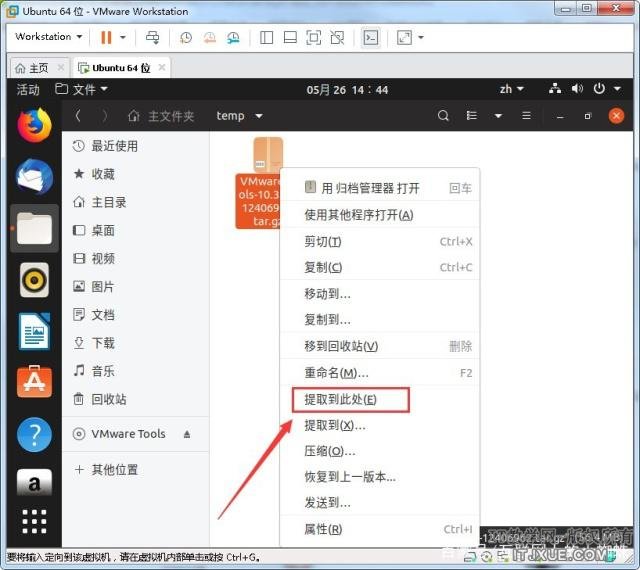The image size is (640, 570).
Task: Choose 压缩(O)... in context menu
Action: coord(329,451)
